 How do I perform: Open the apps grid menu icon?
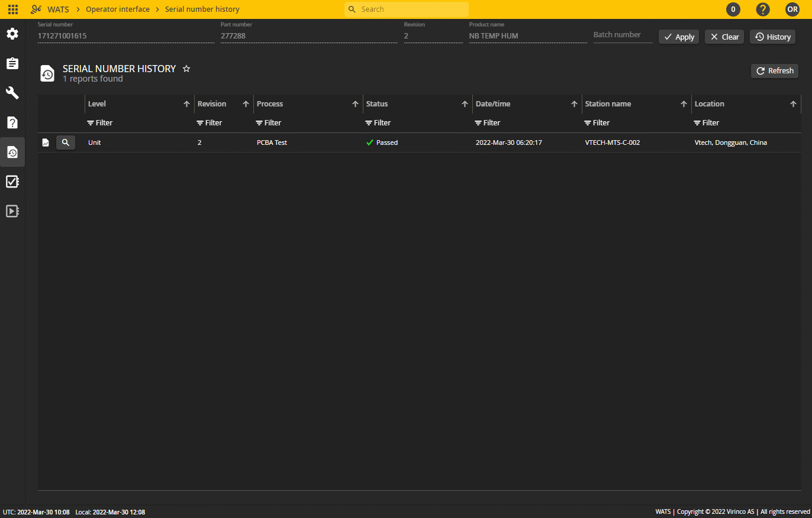coord(12,9)
